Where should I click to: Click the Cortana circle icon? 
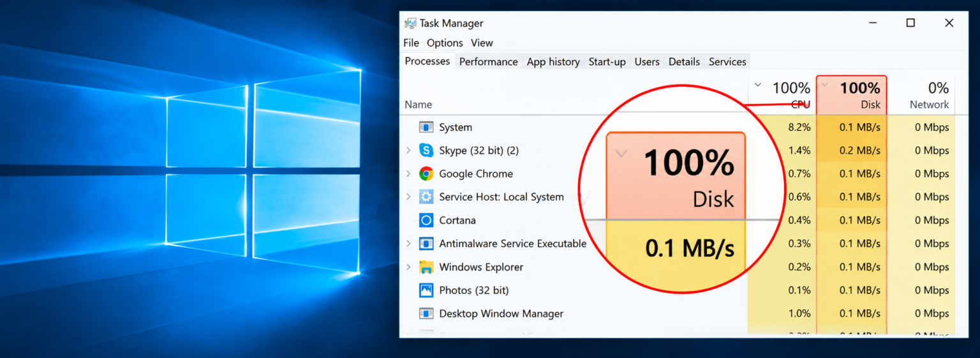pyautogui.click(x=426, y=220)
